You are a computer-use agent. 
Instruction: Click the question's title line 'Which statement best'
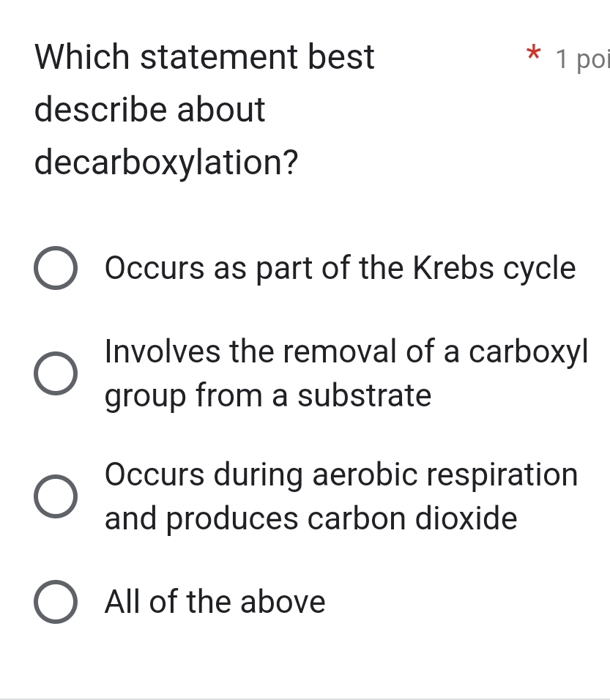(x=204, y=56)
